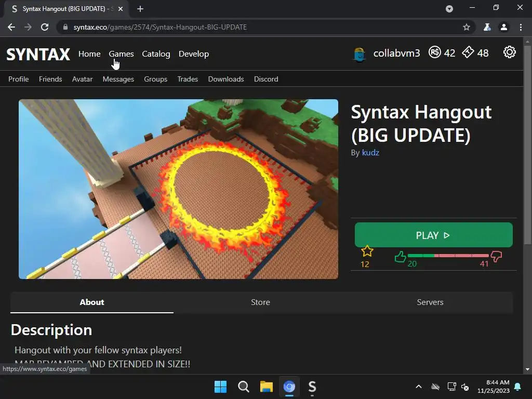Screen dimensions: 532x399
Task: Open the Catalog page
Action: [x=156, y=54]
